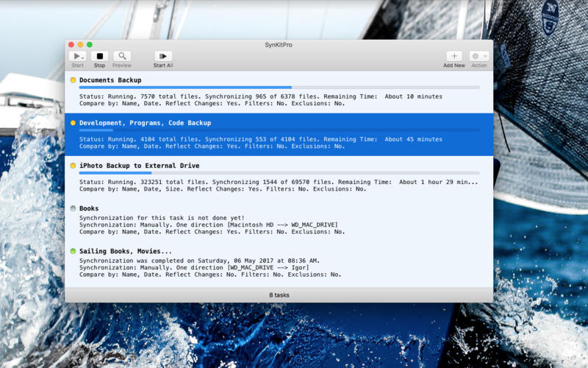Select the Books task title

[x=89, y=208]
